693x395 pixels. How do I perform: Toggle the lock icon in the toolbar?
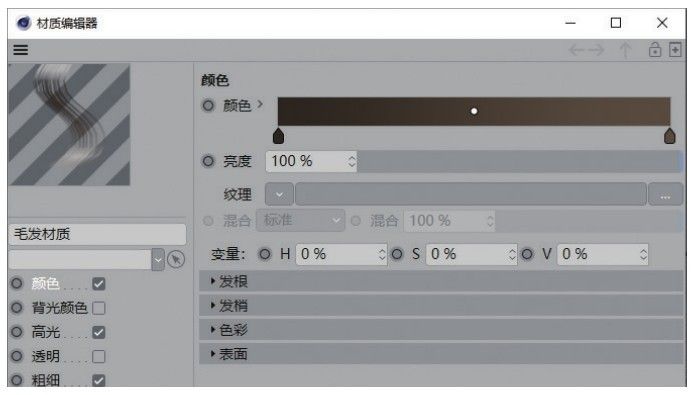tap(655, 49)
